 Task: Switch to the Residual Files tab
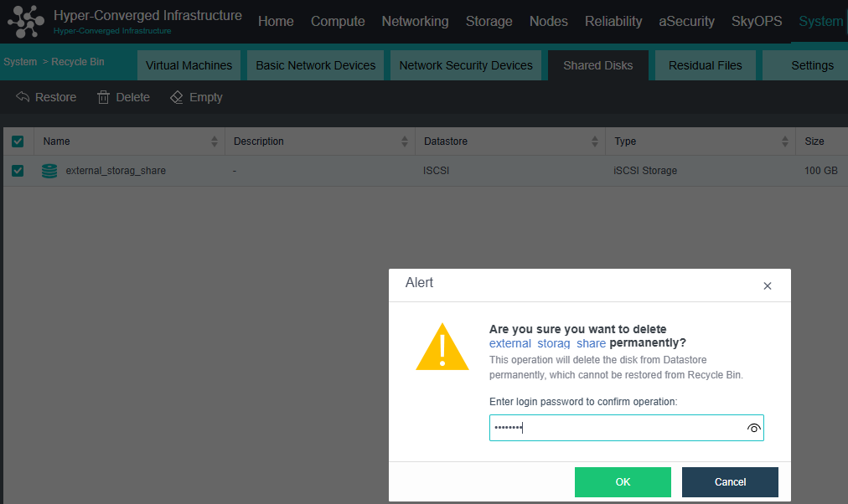[706, 65]
